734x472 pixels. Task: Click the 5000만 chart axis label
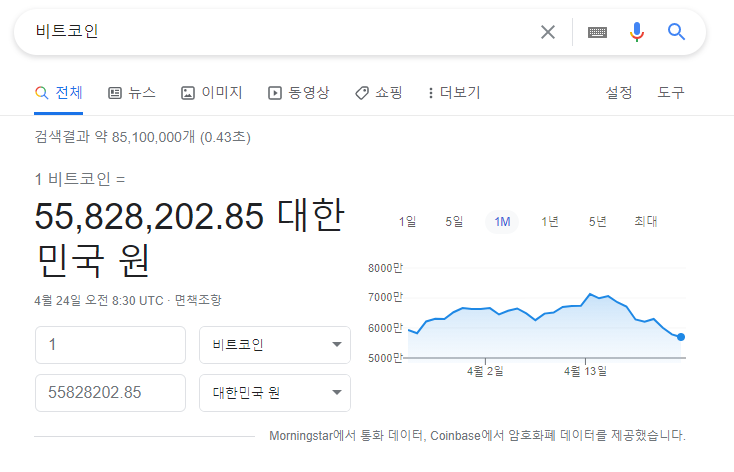[385, 358]
